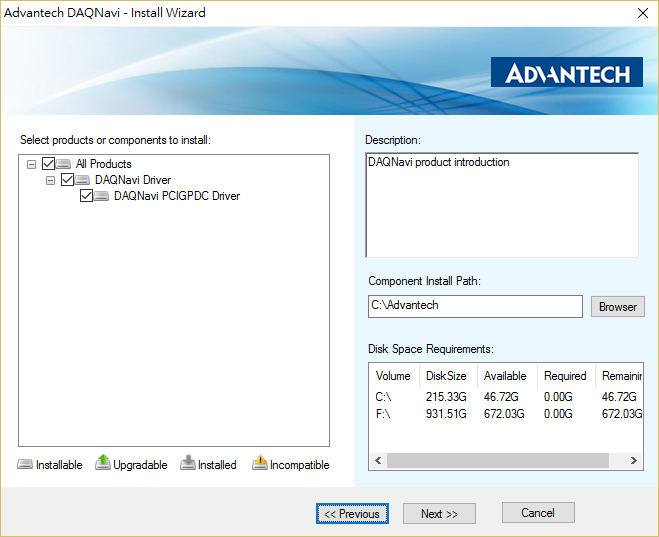This screenshot has height=537, width=659.
Task: Click the 215.33G disk size cell
Action: [446, 397]
